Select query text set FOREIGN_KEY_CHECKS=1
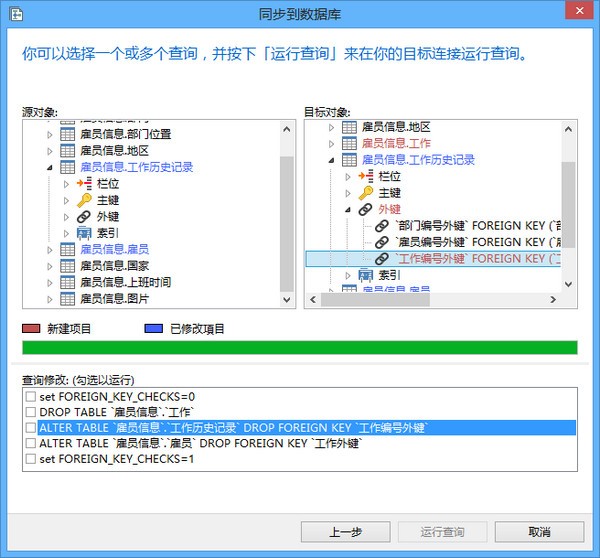600x558 pixels. tap(116, 458)
